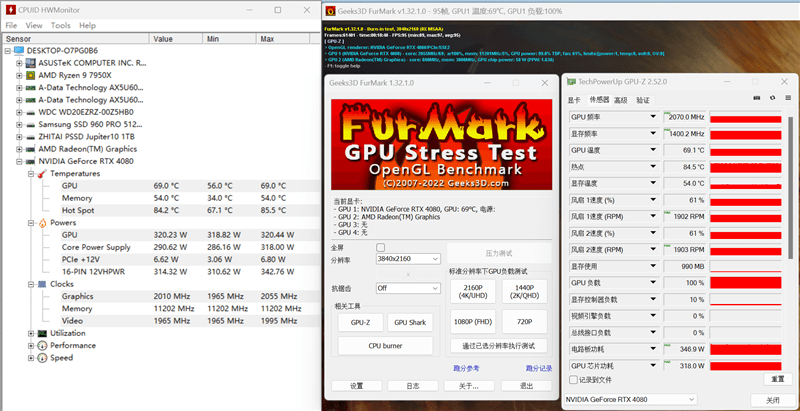Click the Performance gauge icon
Image resolution: width=800 pixels, height=411 pixels.
pos(42,345)
